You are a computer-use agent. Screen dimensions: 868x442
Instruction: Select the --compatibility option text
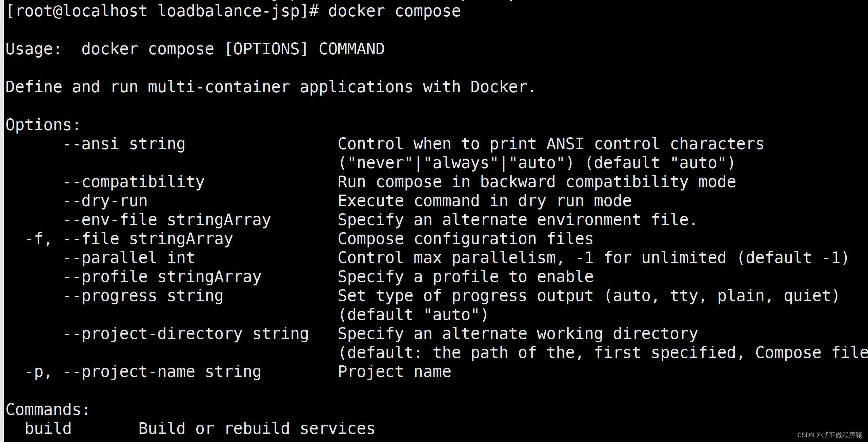[x=134, y=182]
